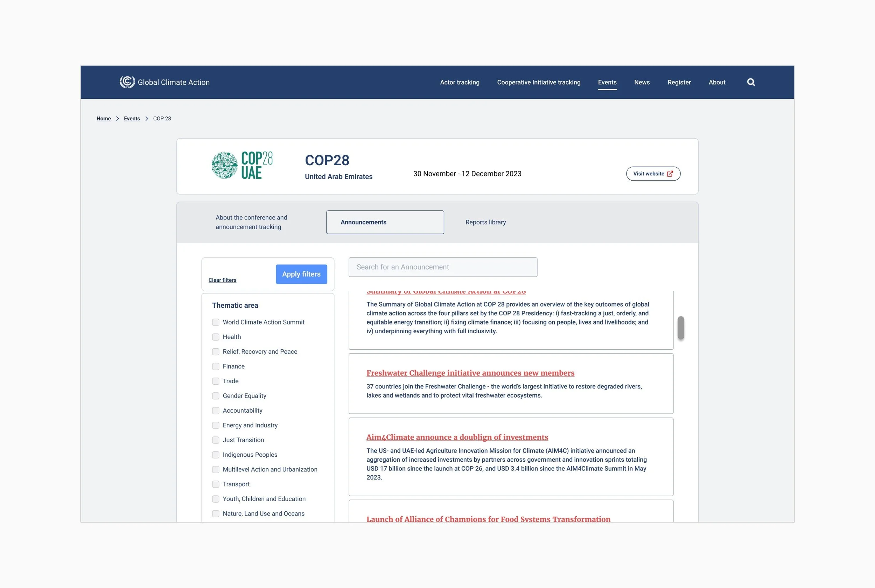This screenshot has height=588, width=875.
Task: Click the Clear filters link
Action: 222,280
